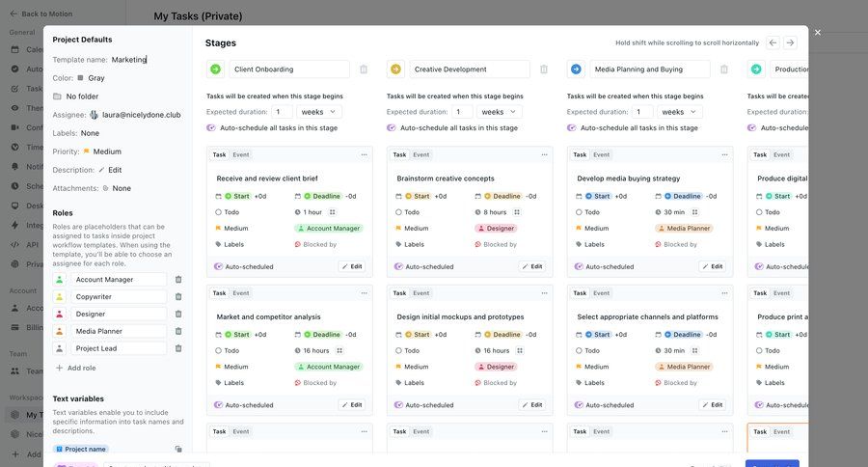This screenshot has height=467, width=868.
Task: Click the Template name field
Action: pyautogui.click(x=129, y=59)
